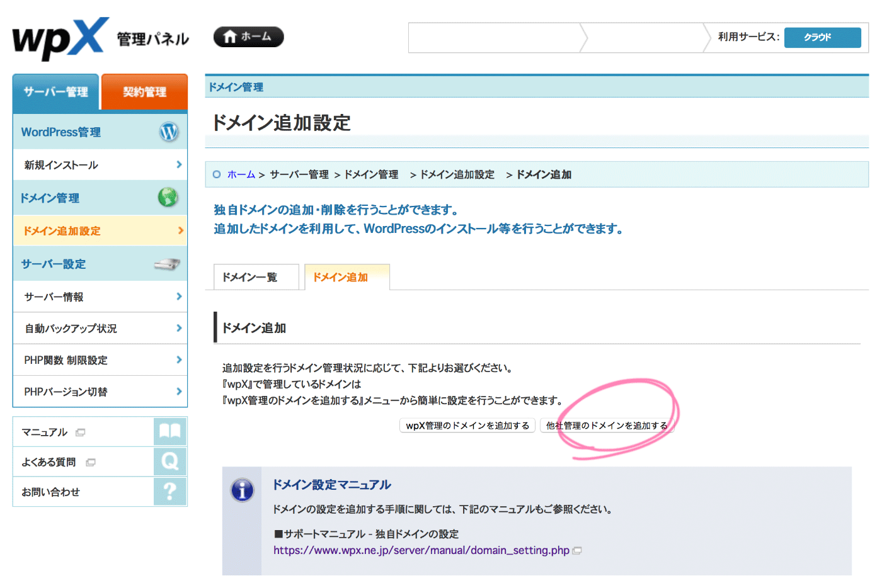Switch to the 契約管理 tab
This screenshot has width=882, height=588.
[144, 92]
